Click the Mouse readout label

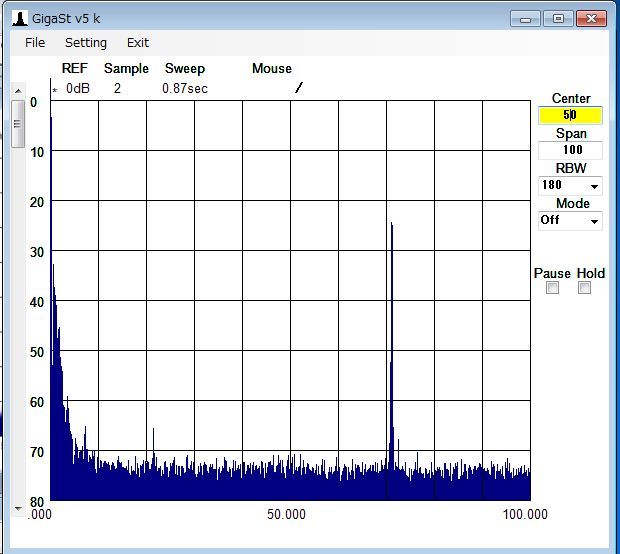tap(272, 68)
